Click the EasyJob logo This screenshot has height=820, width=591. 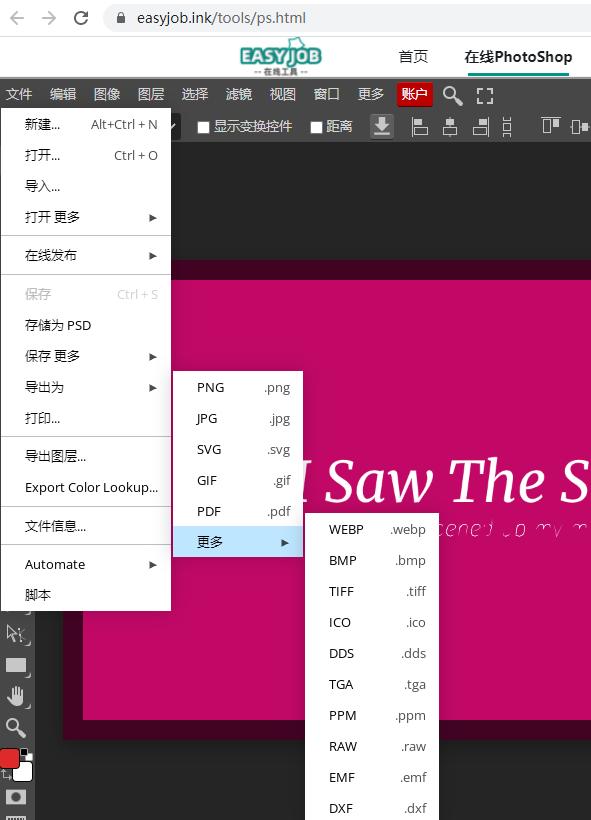click(281, 56)
